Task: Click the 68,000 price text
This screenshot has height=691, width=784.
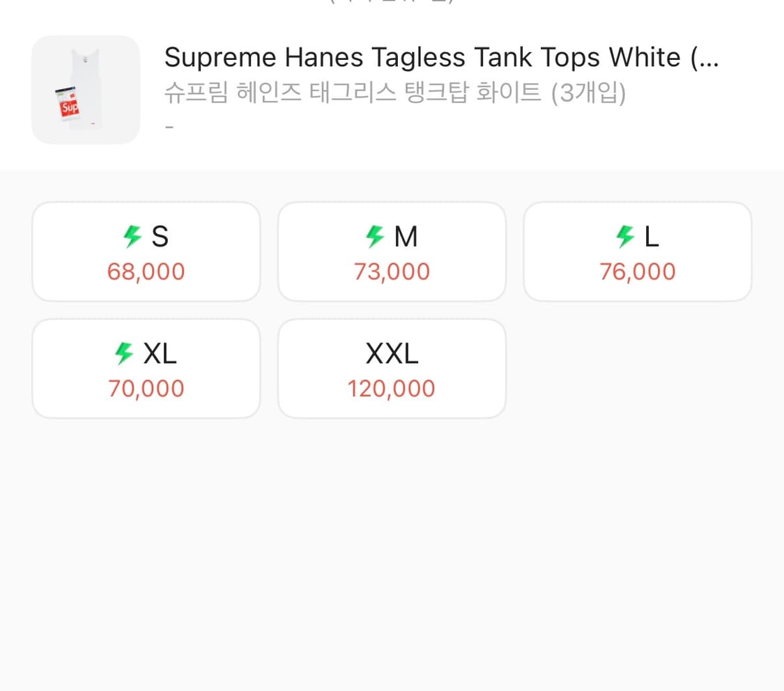Action: coord(146,272)
